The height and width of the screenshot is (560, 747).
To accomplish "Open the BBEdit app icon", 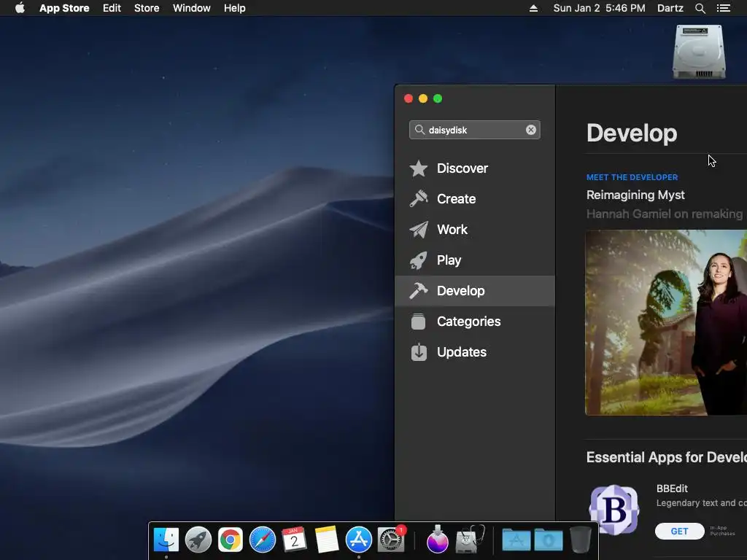I will tap(614, 510).
